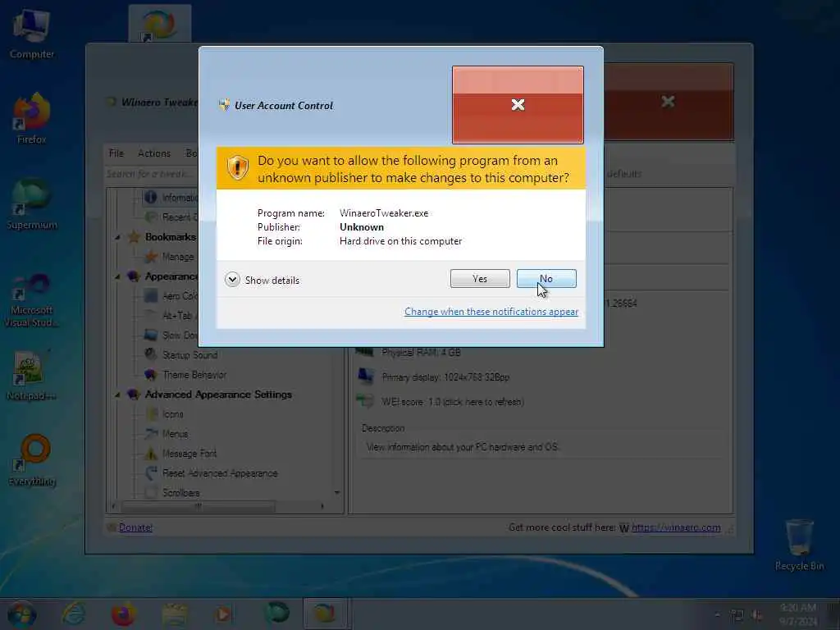This screenshot has height=630, width=840.
Task: Expand Show details chevron in UAC dialog
Action: coord(232,280)
